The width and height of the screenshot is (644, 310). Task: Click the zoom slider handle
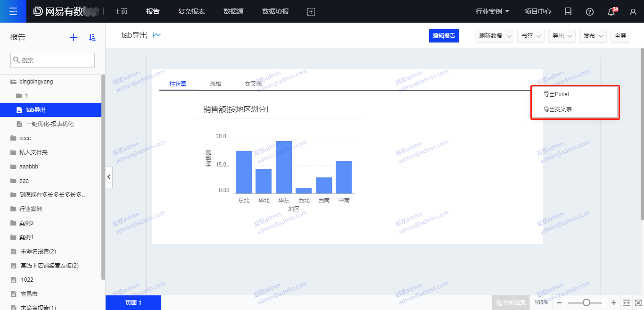pyautogui.click(x=586, y=302)
